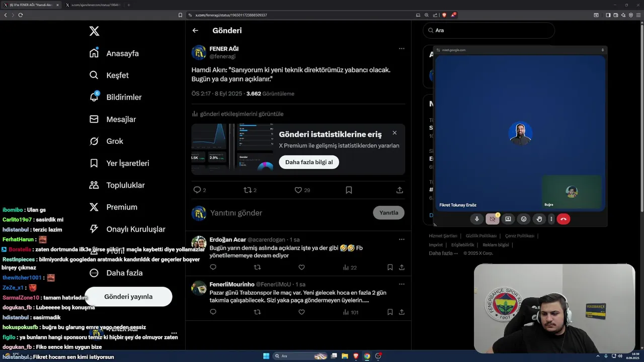
Task: Click Brave Shields icon in address bar
Action: point(444,15)
